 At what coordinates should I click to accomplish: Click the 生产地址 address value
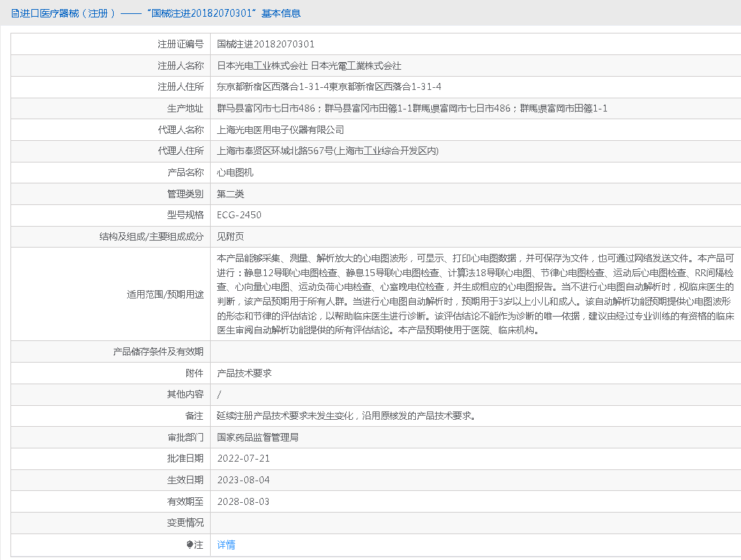pyautogui.click(x=412, y=108)
